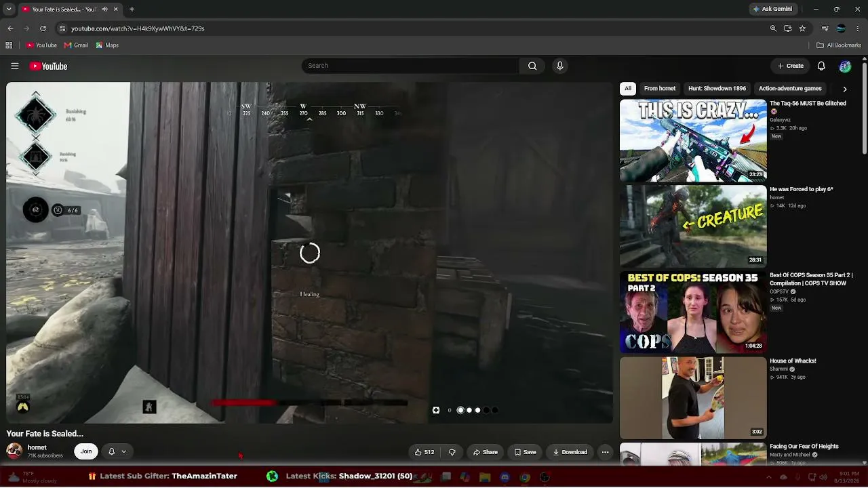Go to YouTube home via the logo
The image size is (868, 488).
click(x=48, y=66)
